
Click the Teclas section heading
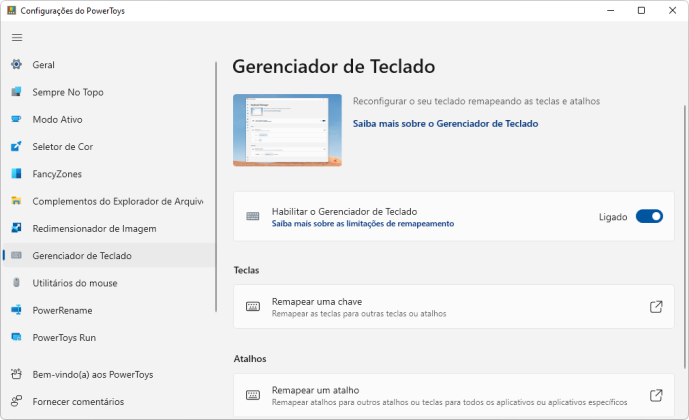246,270
